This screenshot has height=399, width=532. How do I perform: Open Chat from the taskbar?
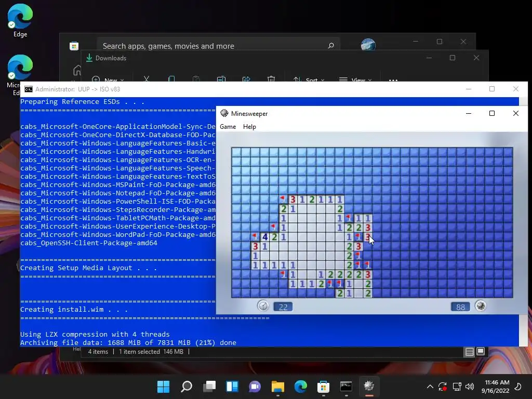pyautogui.click(x=255, y=386)
